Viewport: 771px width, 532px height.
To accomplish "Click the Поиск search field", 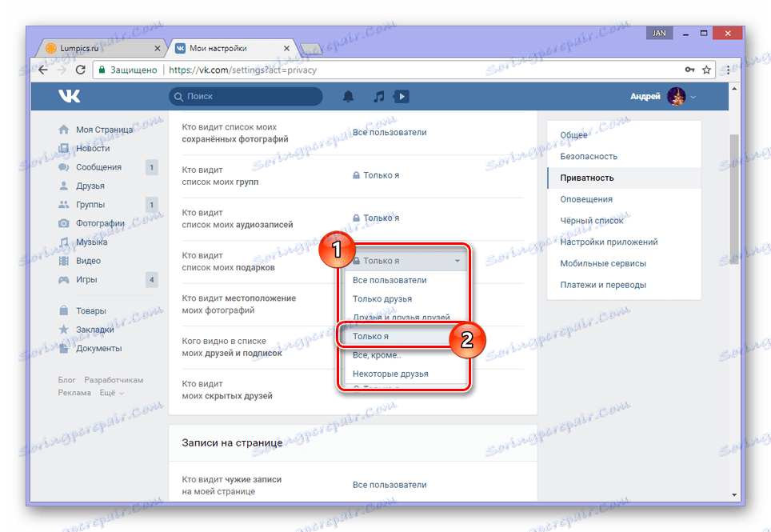I will pos(246,96).
